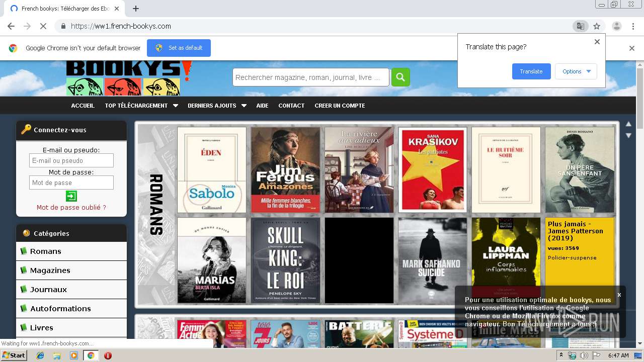This screenshot has width=644, height=362.
Task: Open the Contact menu item
Action: pyautogui.click(x=291, y=106)
